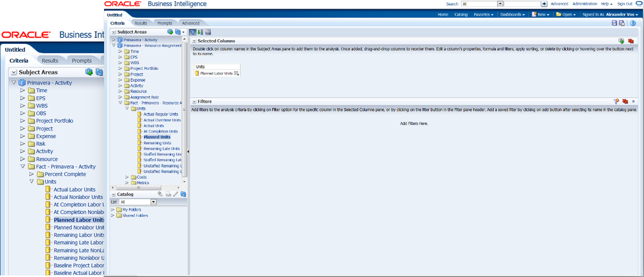Expand the Risk folder in enlarged left window

click(x=22, y=144)
